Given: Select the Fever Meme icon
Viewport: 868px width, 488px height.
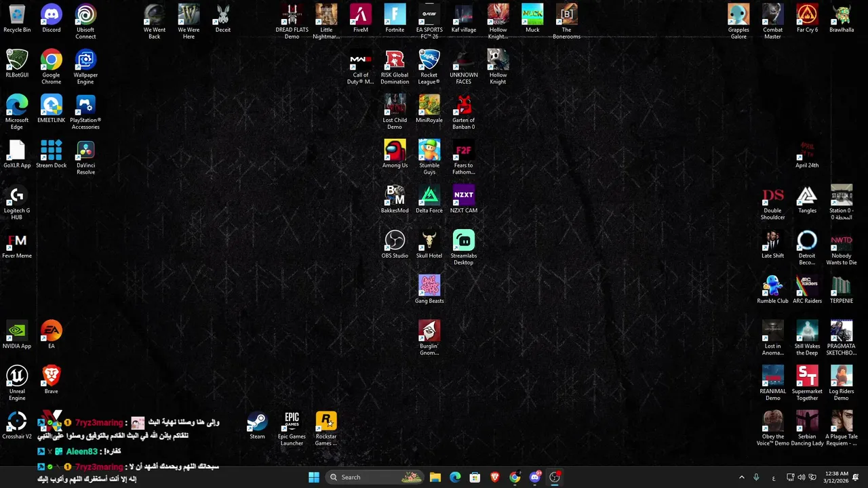Looking at the screenshot, I should tap(17, 245).
